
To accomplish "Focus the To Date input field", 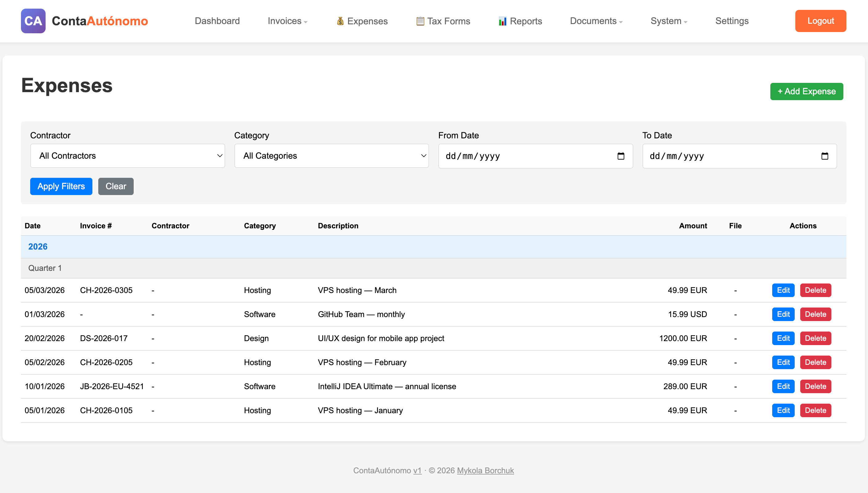I will [740, 156].
